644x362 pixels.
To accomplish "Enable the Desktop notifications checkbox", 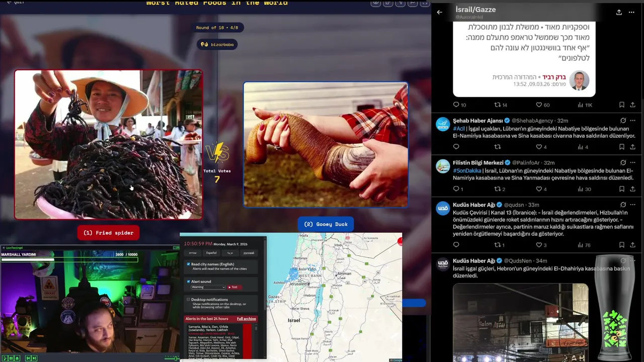I will [x=189, y=299].
